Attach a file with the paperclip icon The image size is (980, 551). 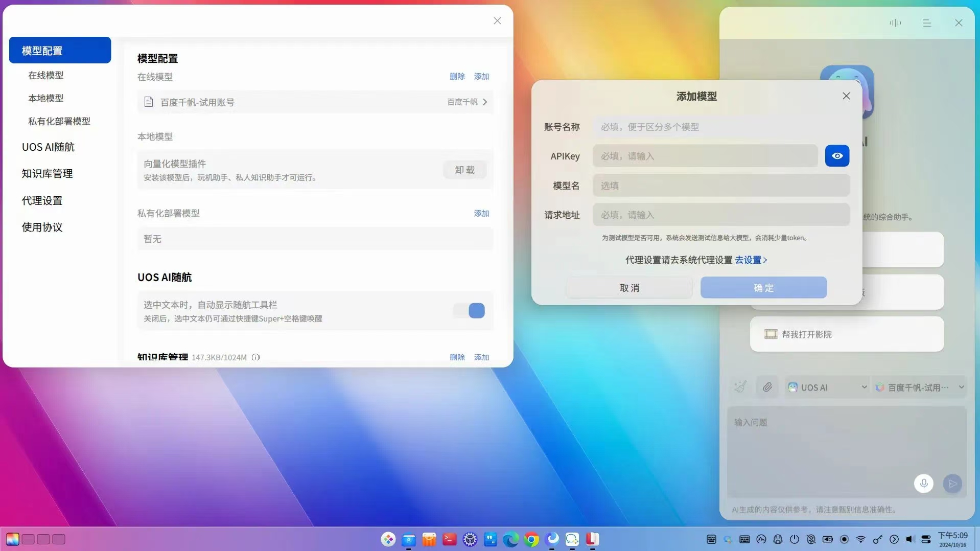(x=767, y=387)
